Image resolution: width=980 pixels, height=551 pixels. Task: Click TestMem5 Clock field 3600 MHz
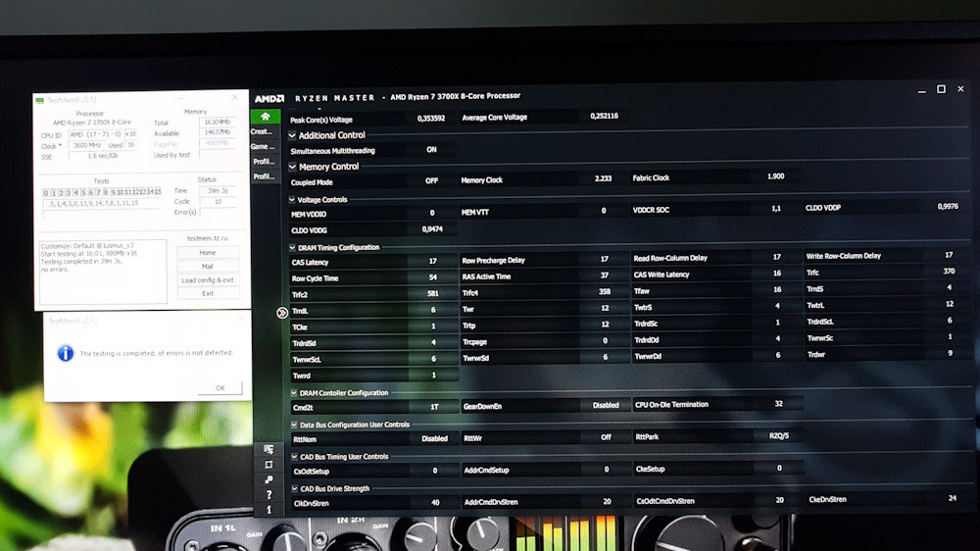click(x=85, y=145)
